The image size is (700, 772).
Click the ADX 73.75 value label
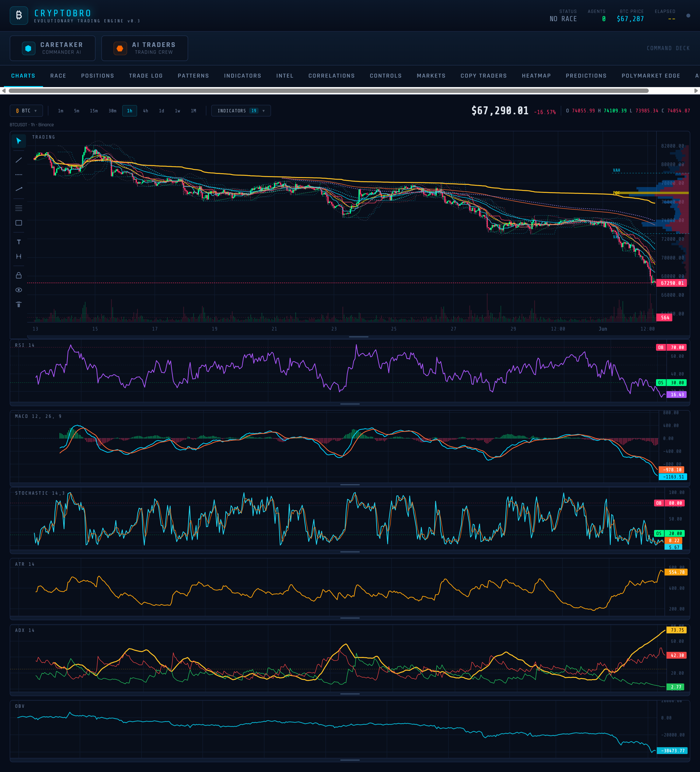pyautogui.click(x=677, y=630)
